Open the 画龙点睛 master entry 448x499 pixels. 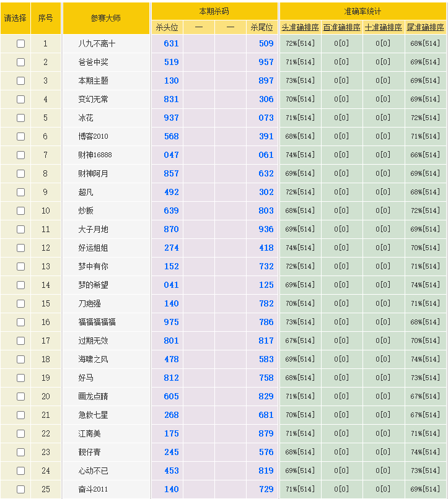[x=93, y=397]
